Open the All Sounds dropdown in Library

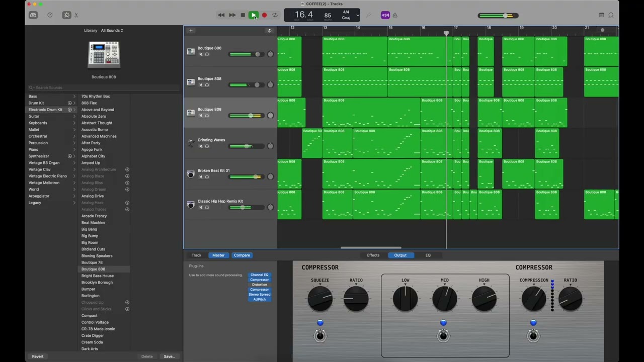click(112, 31)
